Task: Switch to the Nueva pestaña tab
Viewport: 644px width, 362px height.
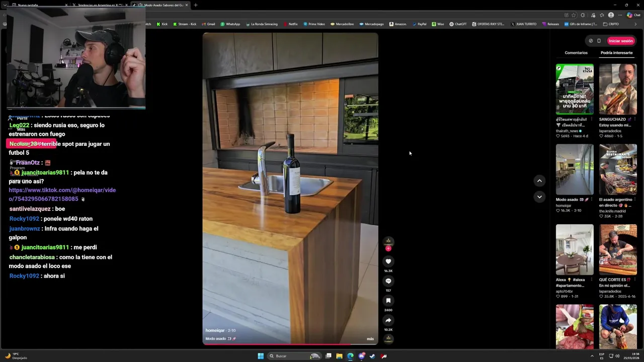Action: (40, 5)
